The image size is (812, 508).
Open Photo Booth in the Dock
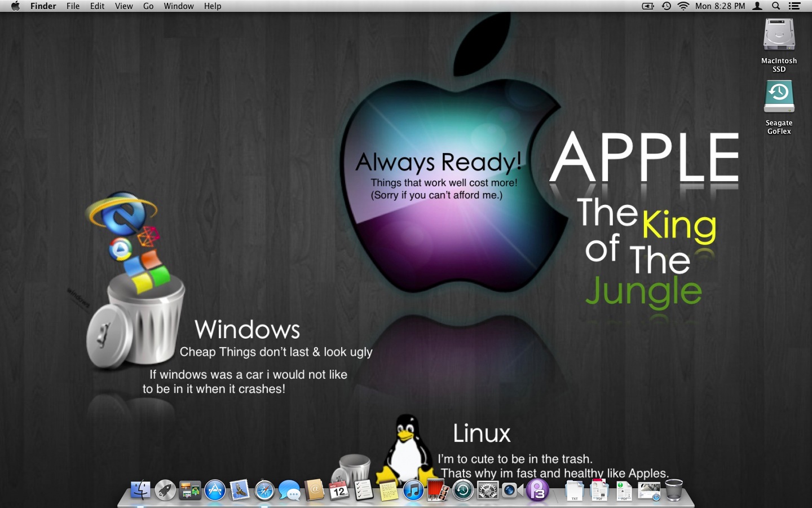tap(438, 490)
